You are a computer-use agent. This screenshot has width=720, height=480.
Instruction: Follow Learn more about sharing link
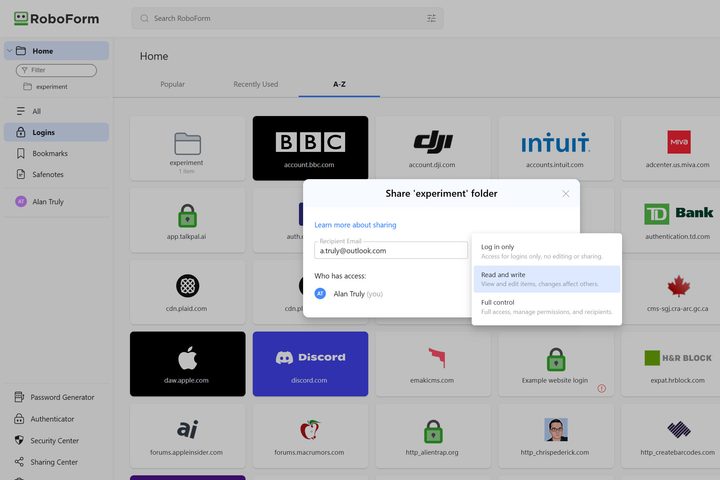click(x=355, y=225)
